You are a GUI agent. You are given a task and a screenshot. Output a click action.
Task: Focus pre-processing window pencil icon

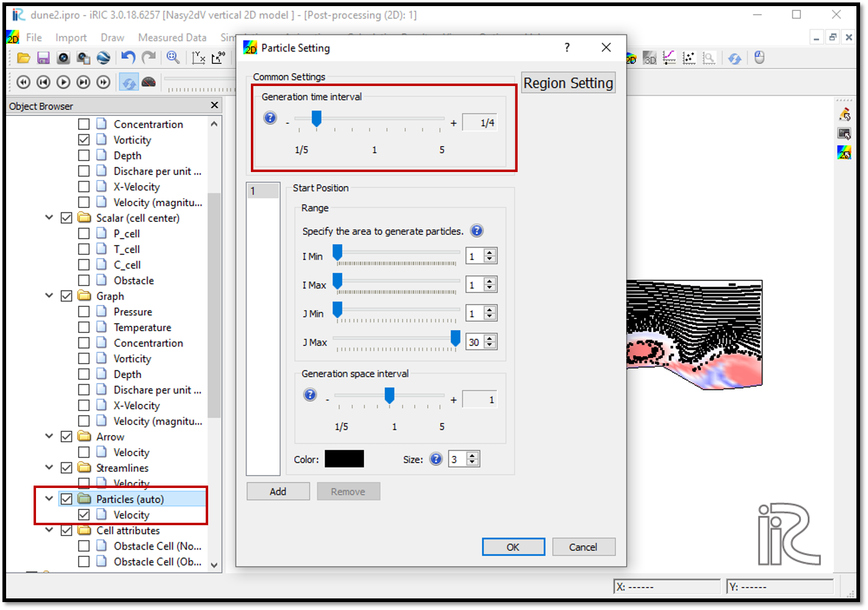click(x=845, y=114)
